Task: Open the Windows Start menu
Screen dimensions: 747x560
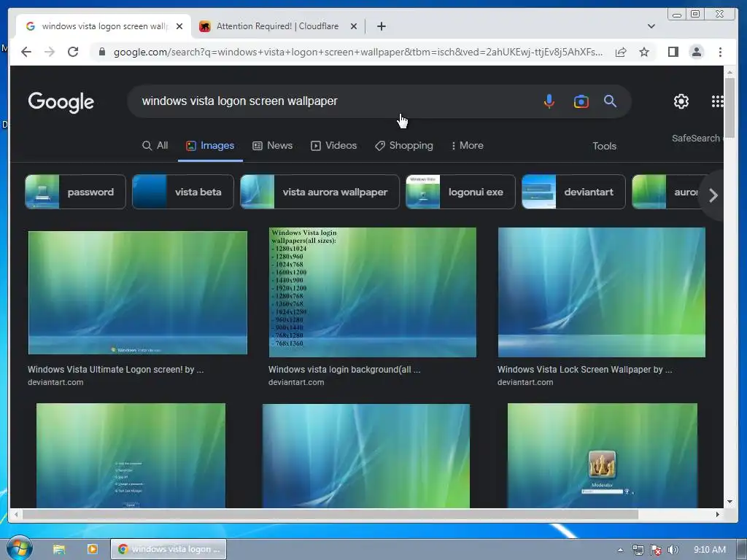Action: pyautogui.click(x=20, y=548)
